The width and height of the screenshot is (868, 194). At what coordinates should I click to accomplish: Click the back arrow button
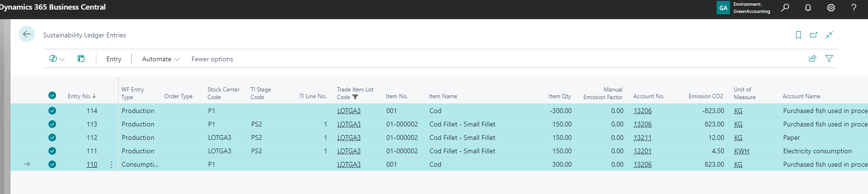27,34
